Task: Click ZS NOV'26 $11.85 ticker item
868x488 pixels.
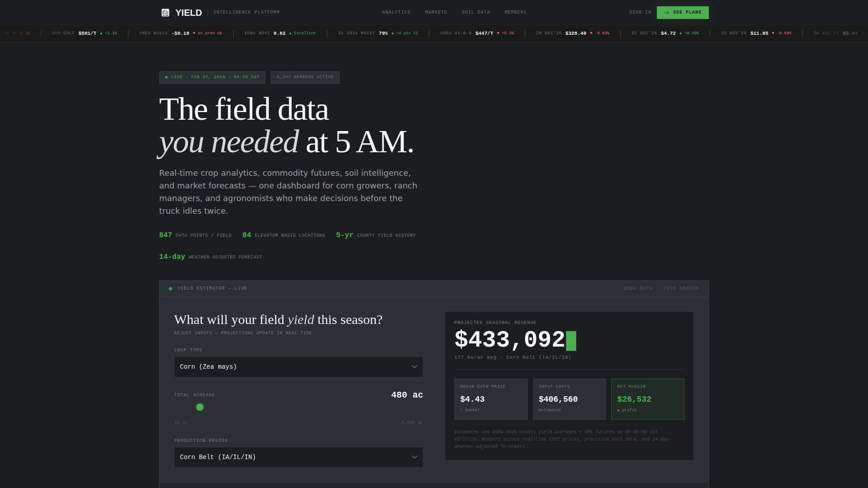Action: (x=756, y=33)
